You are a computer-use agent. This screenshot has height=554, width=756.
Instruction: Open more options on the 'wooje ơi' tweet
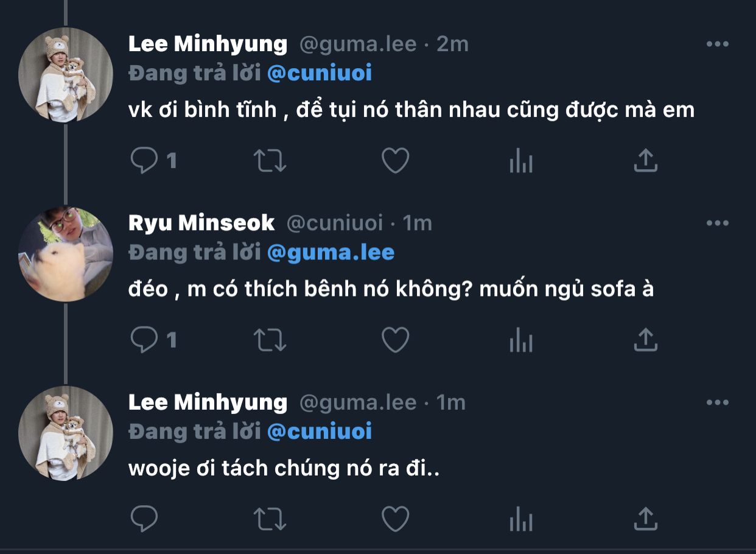pyautogui.click(x=718, y=402)
